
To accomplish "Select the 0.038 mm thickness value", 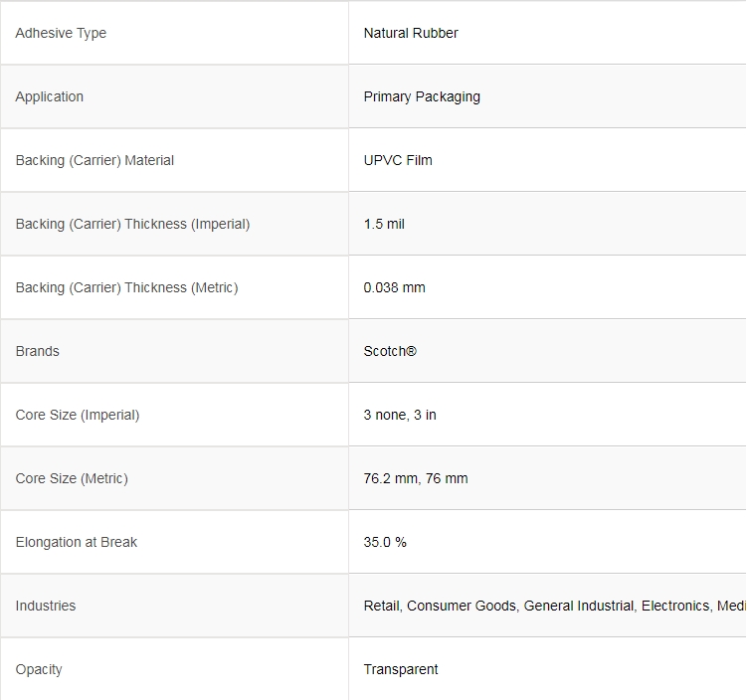I will (x=394, y=287).
